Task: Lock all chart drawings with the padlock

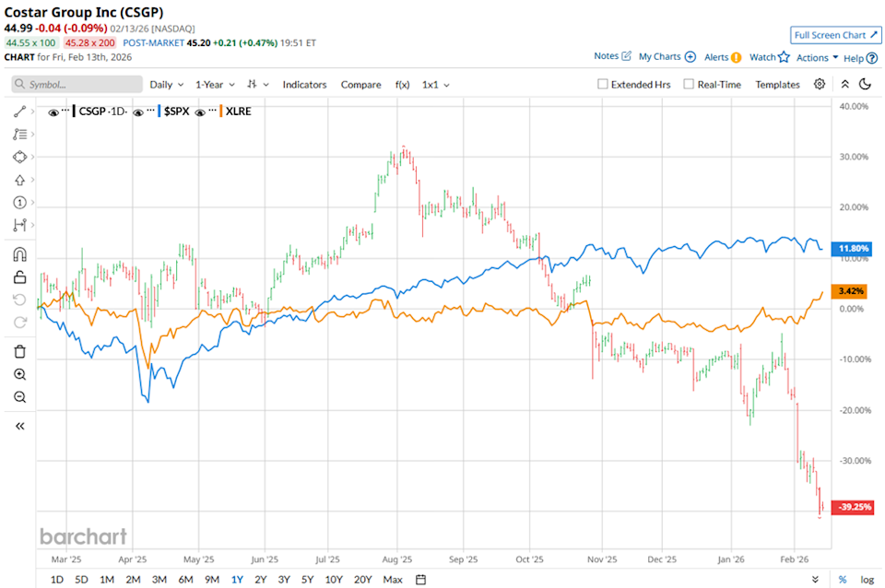Action: [20, 276]
